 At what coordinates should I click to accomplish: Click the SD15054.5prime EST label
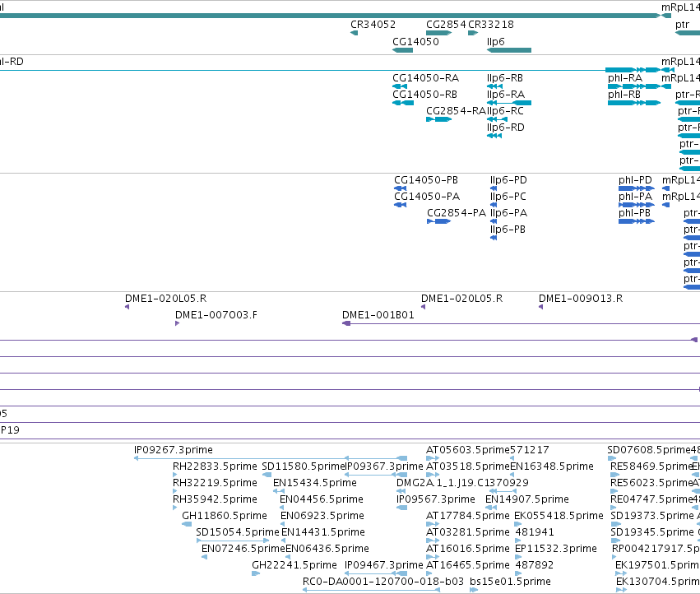coord(238,533)
